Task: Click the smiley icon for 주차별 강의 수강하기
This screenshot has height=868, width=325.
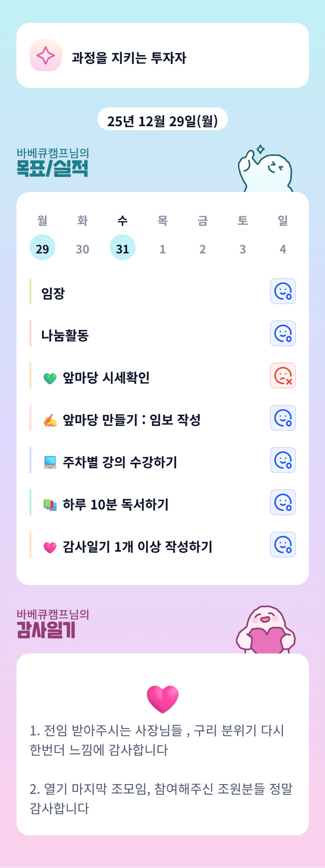Action: pos(283,460)
